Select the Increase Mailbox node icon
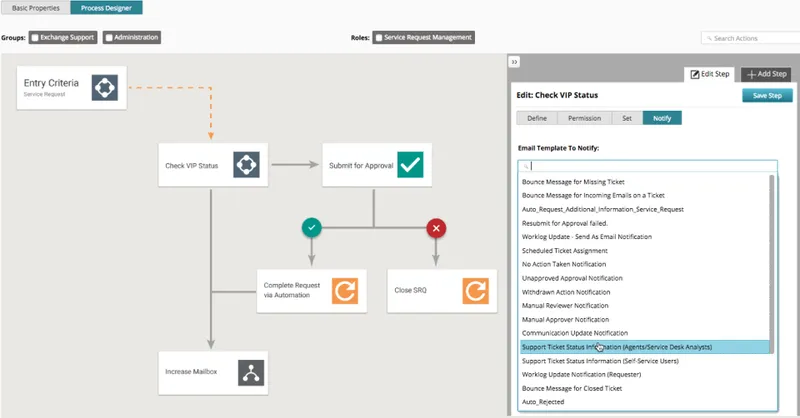Image resolution: width=800 pixels, height=418 pixels. point(251,373)
